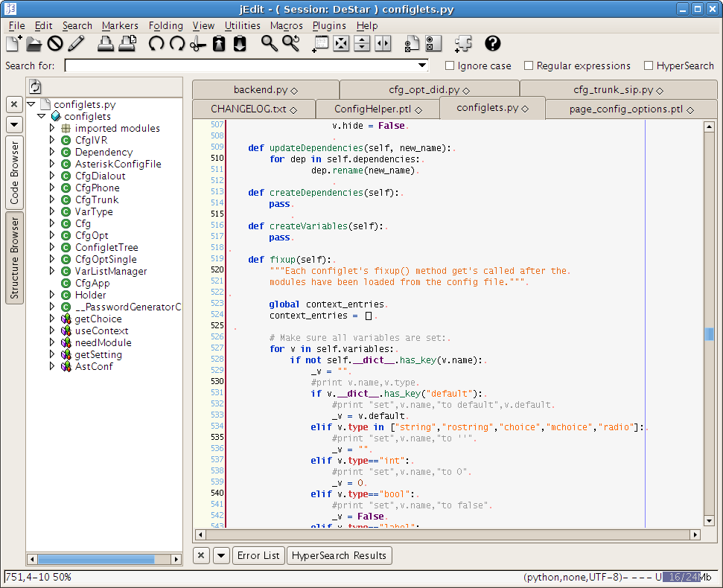723x588 pixels.
Task: Enable HyperSearch checkbox
Action: (649, 66)
